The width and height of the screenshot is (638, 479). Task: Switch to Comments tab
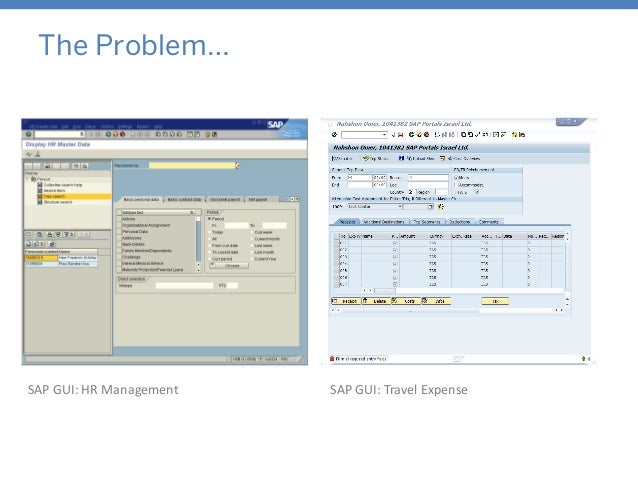[x=489, y=222]
